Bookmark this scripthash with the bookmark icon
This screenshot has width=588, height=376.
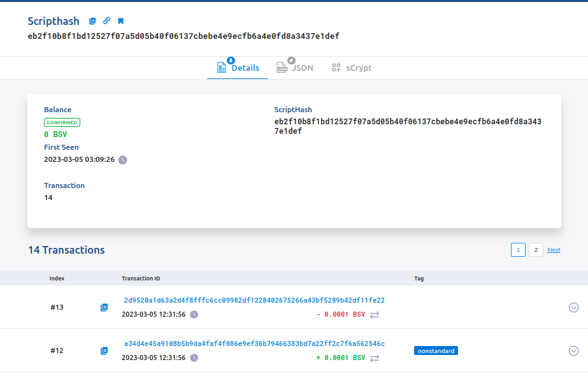(x=120, y=21)
